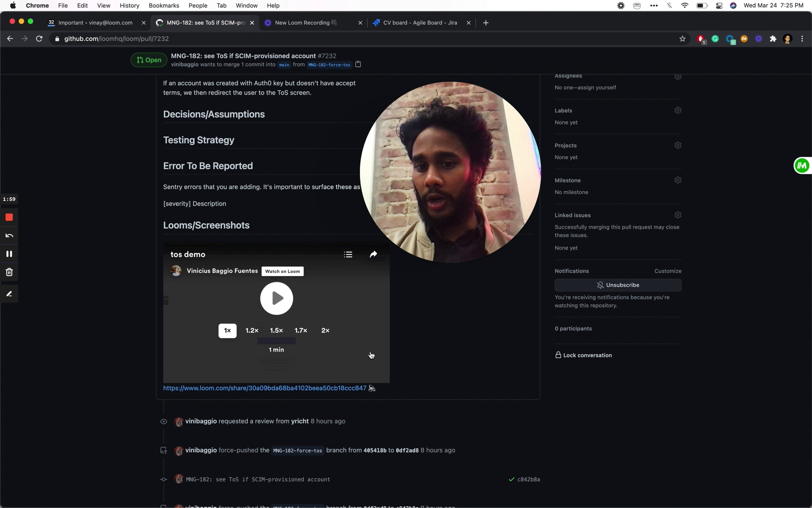This screenshot has width=812, height=508.
Task: Switch to the CV board Jira tab
Action: coord(420,23)
